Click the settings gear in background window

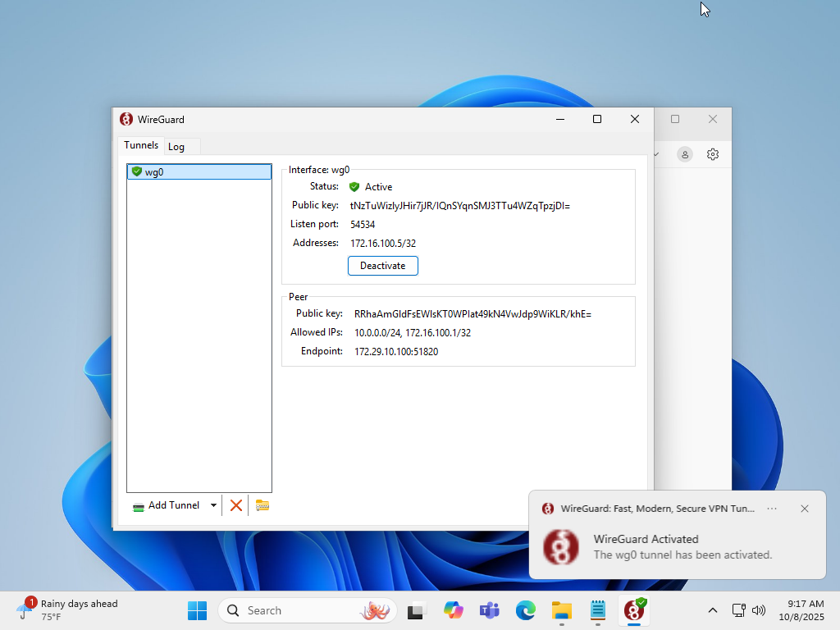713,154
